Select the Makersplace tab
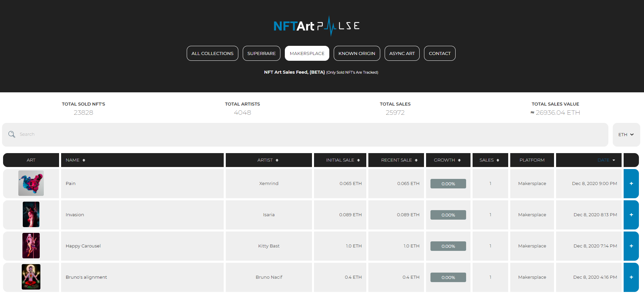The image size is (644, 295). pos(307,53)
